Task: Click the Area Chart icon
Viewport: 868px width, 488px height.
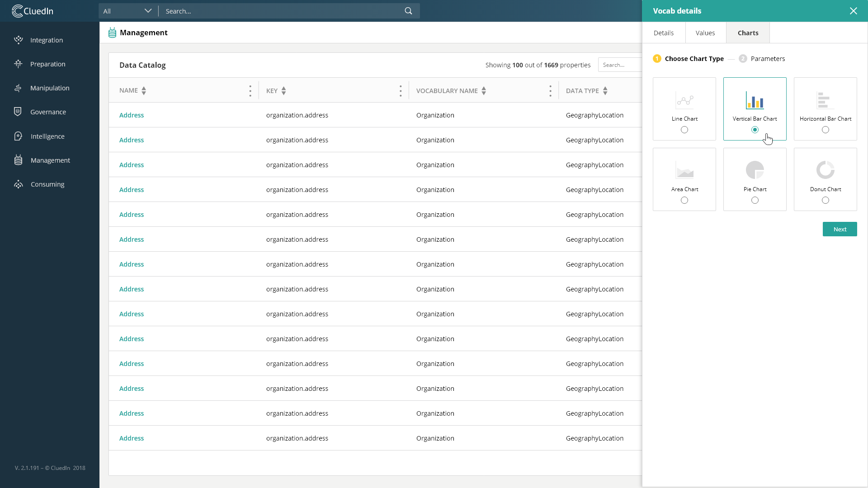Action: [x=684, y=170]
